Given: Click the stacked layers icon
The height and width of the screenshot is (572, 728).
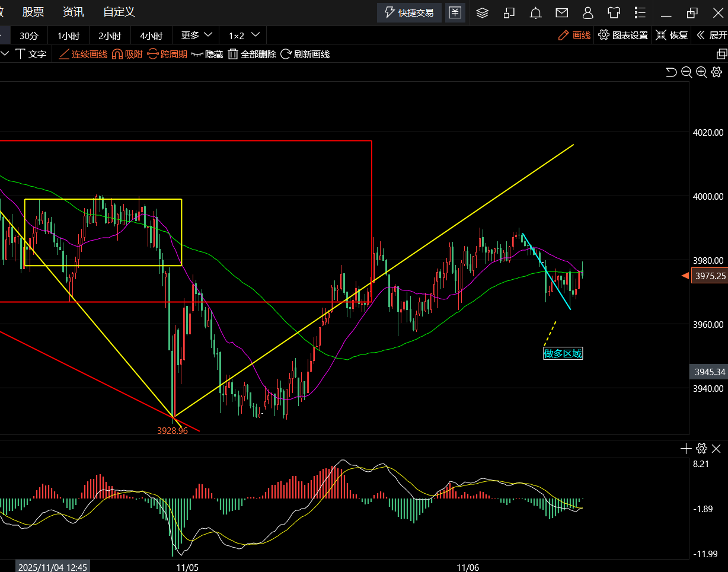Looking at the screenshot, I should coord(482,12).
